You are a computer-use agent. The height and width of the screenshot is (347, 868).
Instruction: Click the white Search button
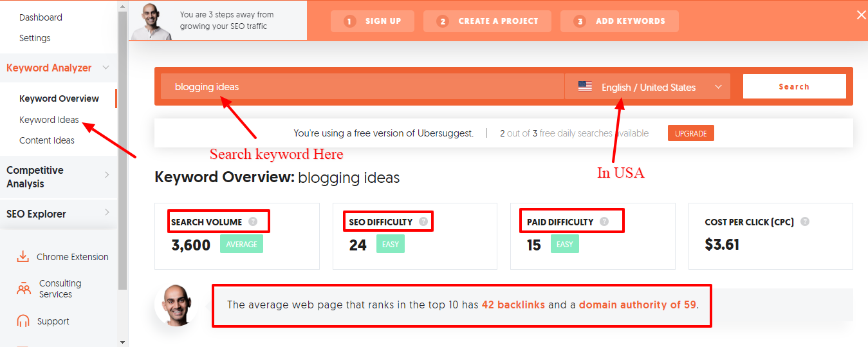794,86
